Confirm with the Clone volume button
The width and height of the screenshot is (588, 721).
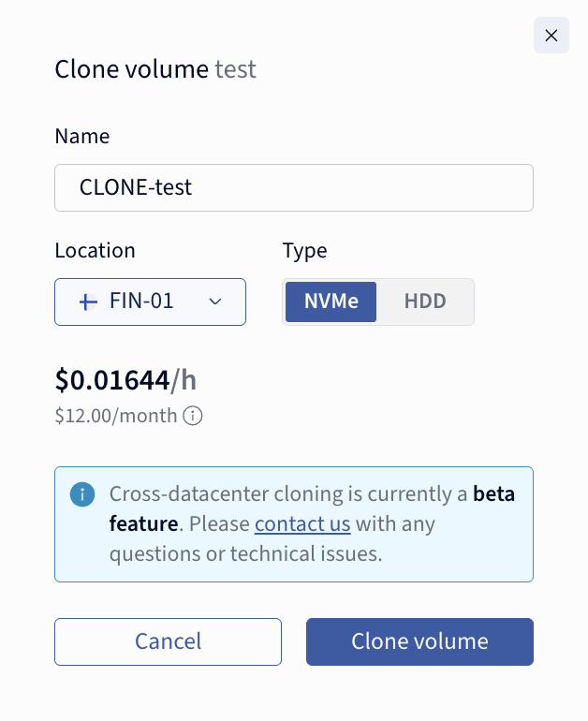pyautogui.click(x=419, y=641)
